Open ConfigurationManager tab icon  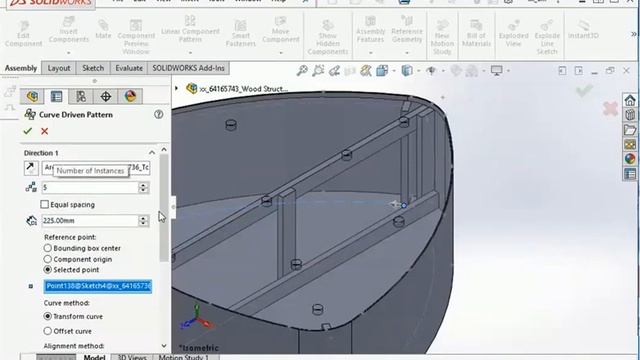pyautogui.click(x=81, y=96)
